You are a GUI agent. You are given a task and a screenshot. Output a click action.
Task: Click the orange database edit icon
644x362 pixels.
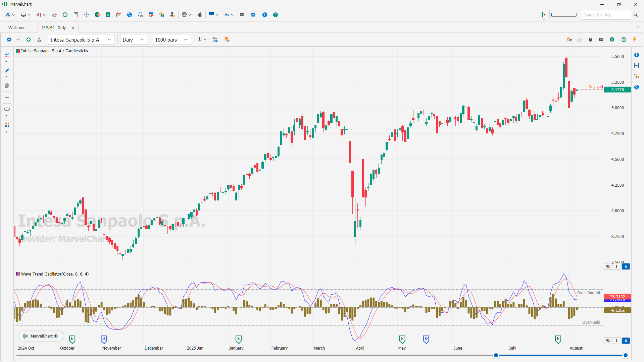(x=227, y=40)
